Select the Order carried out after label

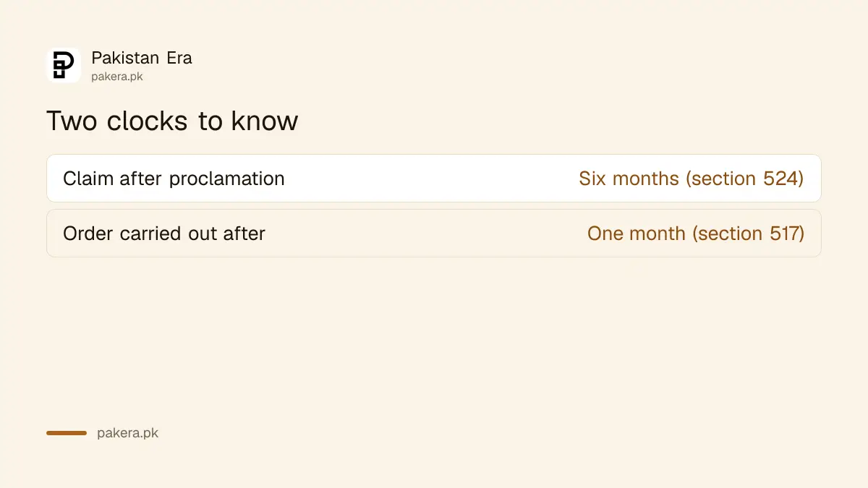(164, 234)
